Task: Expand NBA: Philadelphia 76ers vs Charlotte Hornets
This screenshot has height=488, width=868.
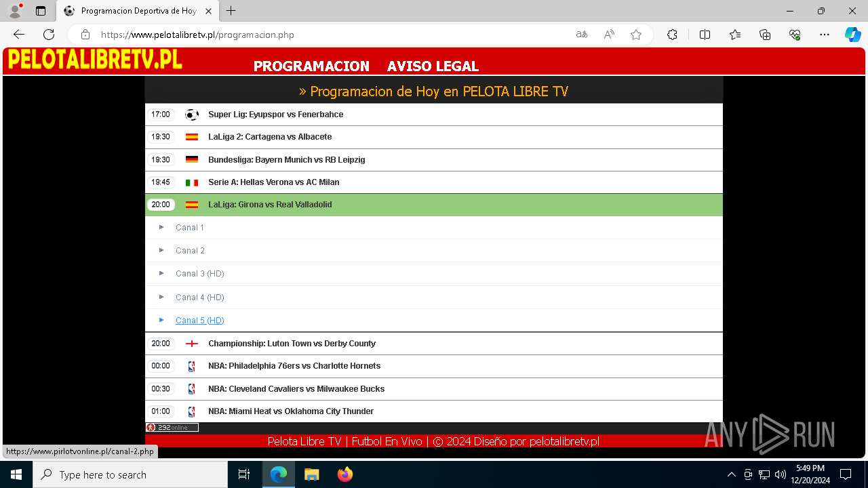Action: point(434,366)
